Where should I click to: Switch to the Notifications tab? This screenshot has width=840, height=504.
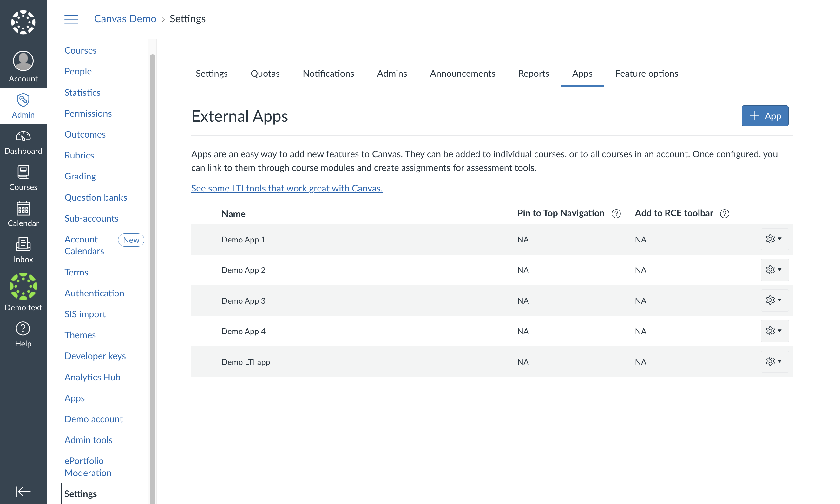pos(328,73)
